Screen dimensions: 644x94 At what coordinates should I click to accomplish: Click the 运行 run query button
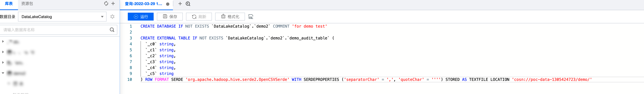point(141,17)
